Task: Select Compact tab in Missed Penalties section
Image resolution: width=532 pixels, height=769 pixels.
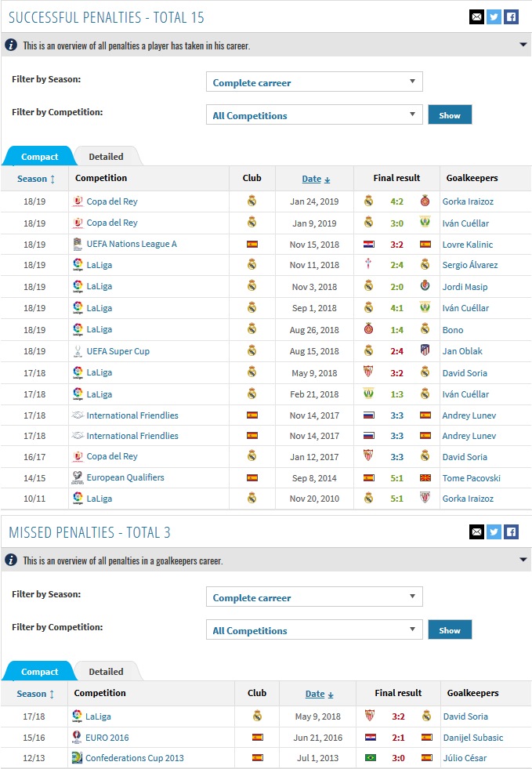Action: point(39,672)
